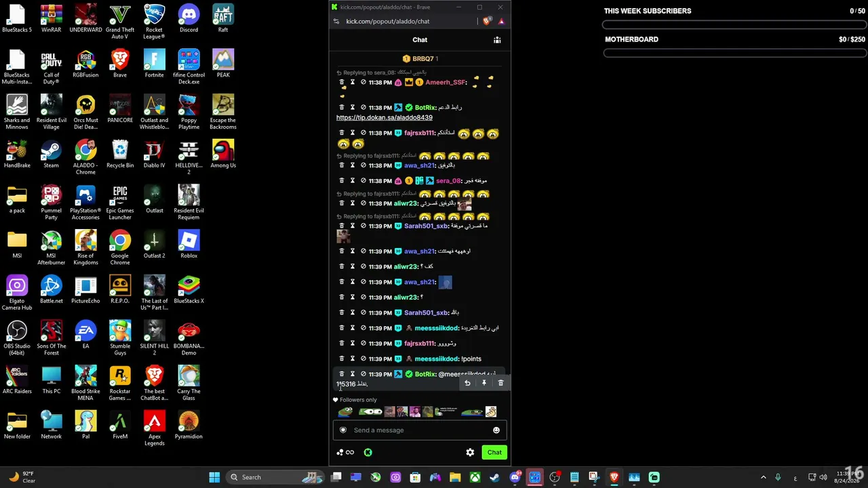This screenshot has height=488, width=868.
Task: Select the PEAK desktop icon
Action: (x=223, y=64)
